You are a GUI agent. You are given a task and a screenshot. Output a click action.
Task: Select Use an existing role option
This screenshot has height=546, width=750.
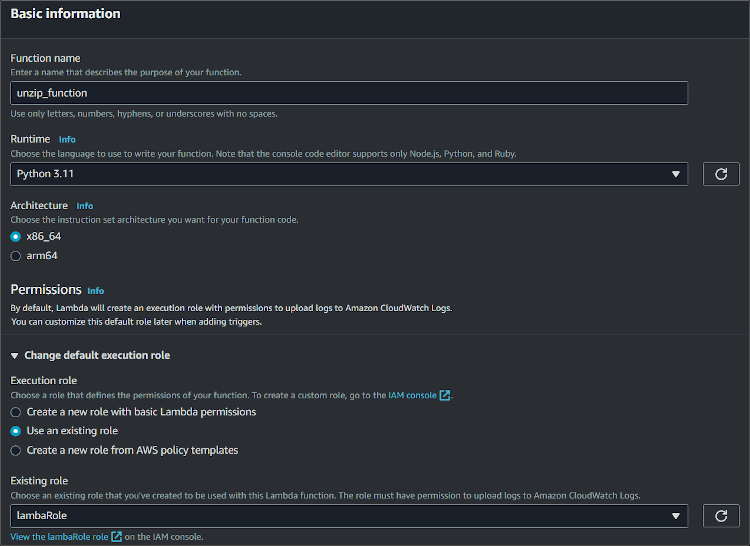(x=16, y=431)
